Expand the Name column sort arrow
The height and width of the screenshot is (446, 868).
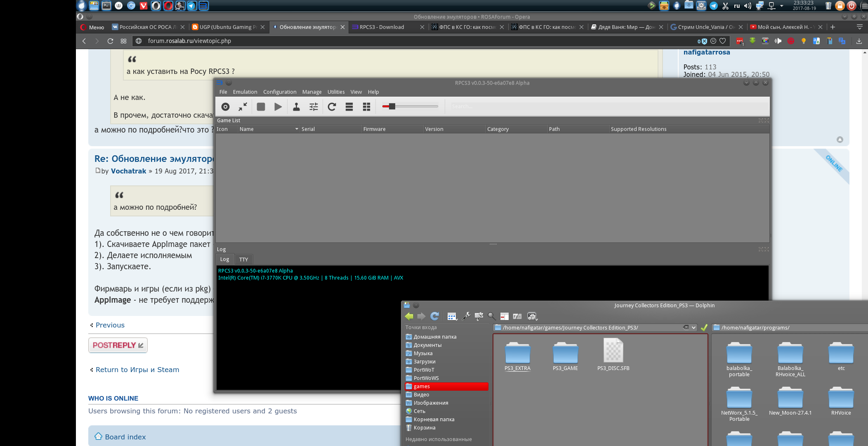(297, 129)
